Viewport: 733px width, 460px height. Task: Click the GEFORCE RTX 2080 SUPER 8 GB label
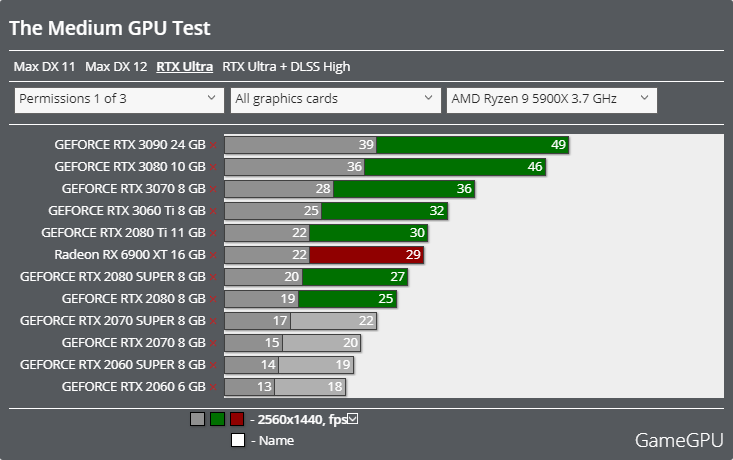tap(113, 277)
